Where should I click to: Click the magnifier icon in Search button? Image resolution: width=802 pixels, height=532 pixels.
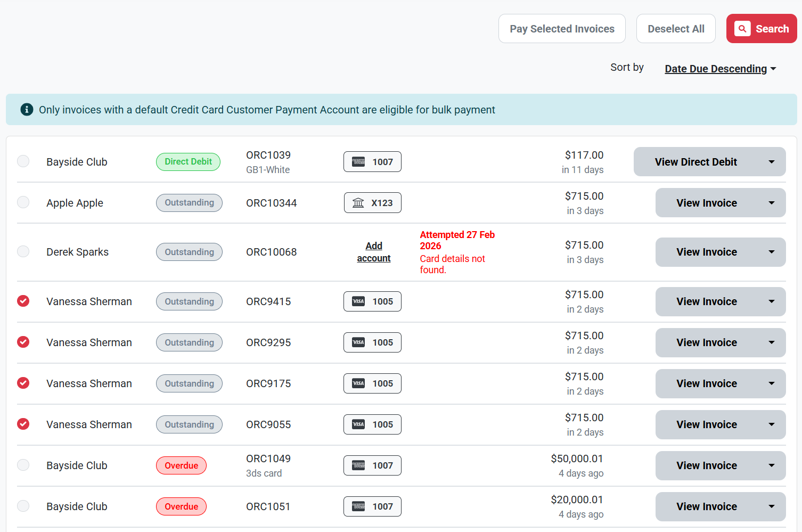(x=742, y=29)
